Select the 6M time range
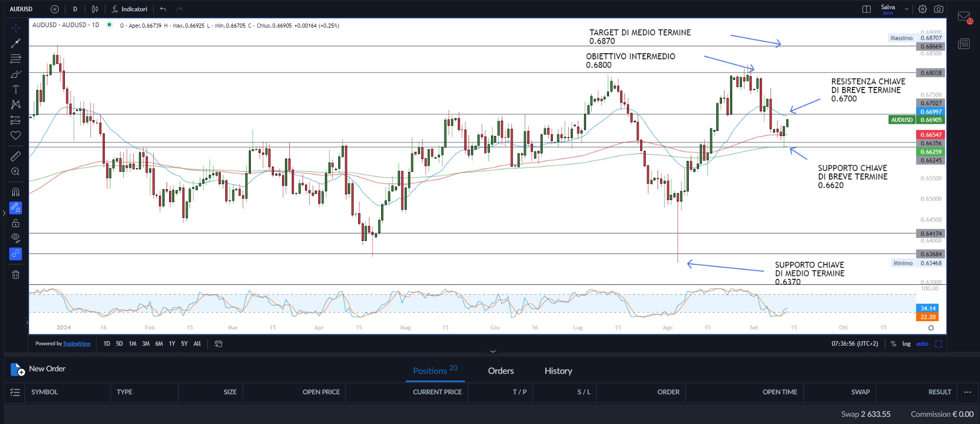 [159, 344]
